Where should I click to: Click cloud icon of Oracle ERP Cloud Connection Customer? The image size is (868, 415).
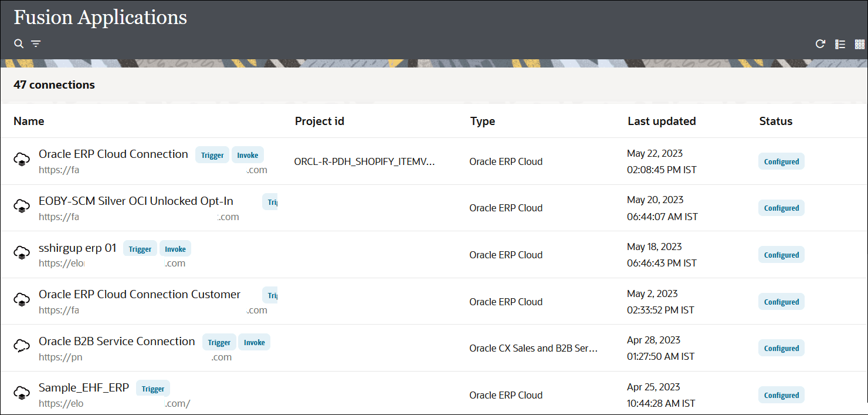22,299
